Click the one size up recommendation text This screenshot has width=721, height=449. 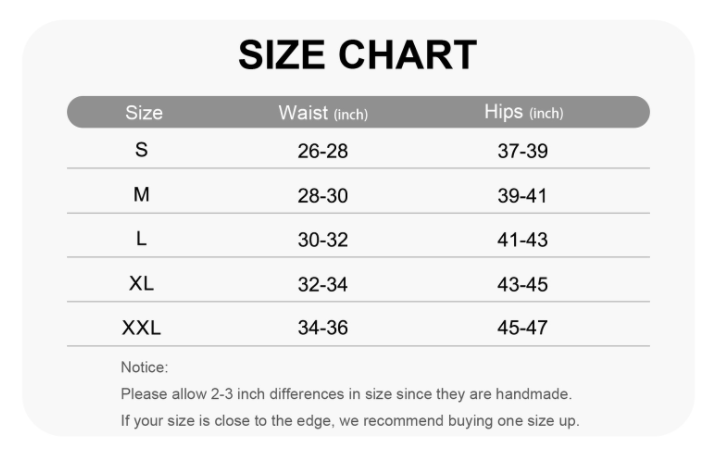[x=349, y=419]
